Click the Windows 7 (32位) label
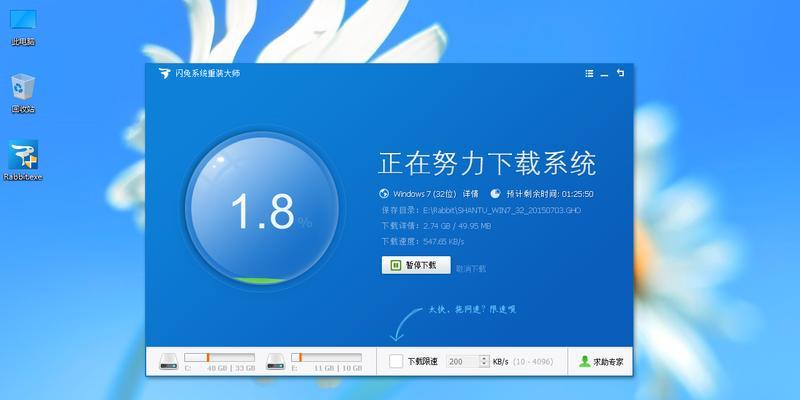 pos(424,194)
